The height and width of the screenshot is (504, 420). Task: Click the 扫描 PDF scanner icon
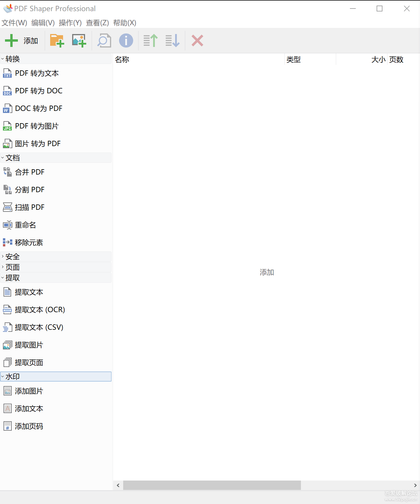click(7, 207)
